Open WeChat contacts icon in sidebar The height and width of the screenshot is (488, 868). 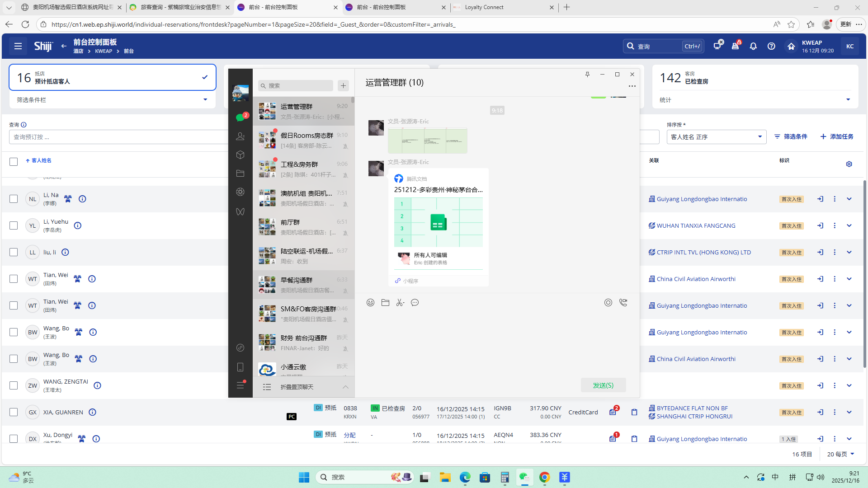241,136
